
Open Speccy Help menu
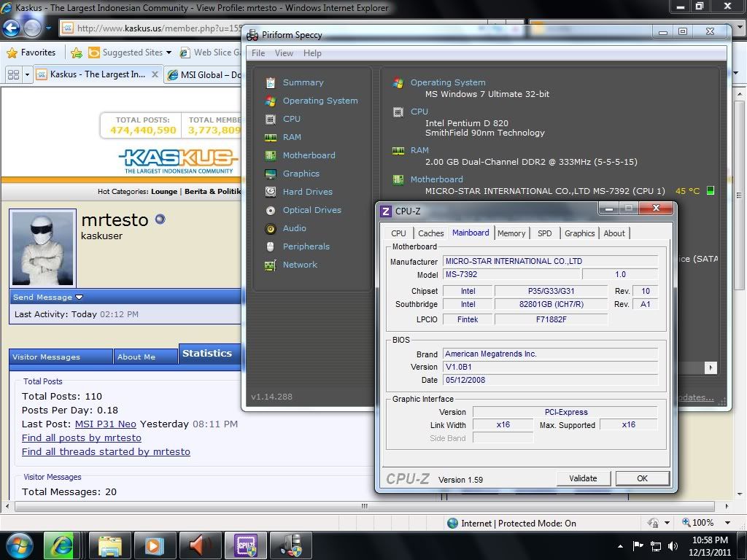(312, 53)
